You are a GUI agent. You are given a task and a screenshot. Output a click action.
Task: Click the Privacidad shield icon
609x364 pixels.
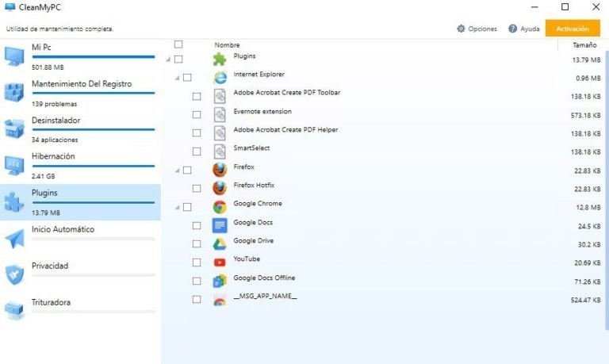(14, 274)
